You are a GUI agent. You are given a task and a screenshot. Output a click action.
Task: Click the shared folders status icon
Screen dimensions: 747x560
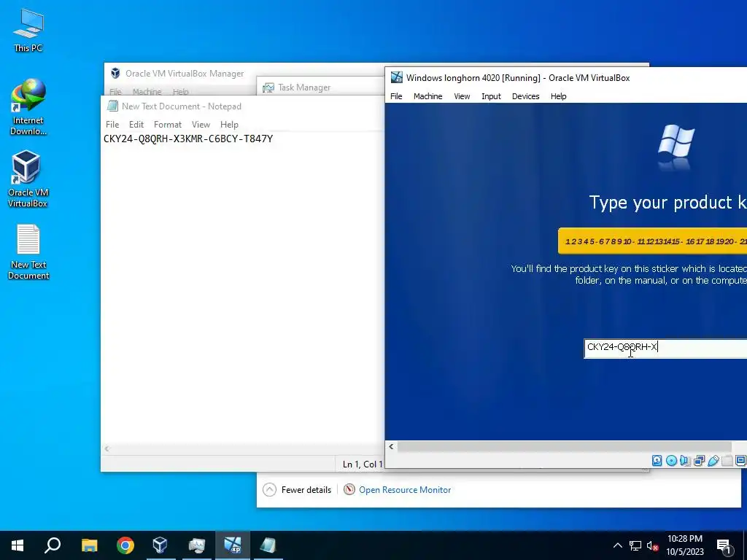click(727, 461)
